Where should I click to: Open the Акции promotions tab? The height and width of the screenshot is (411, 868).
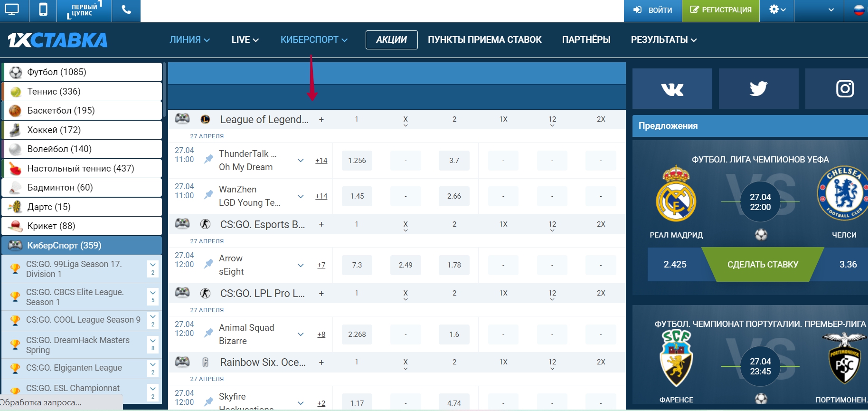point(391,40)
